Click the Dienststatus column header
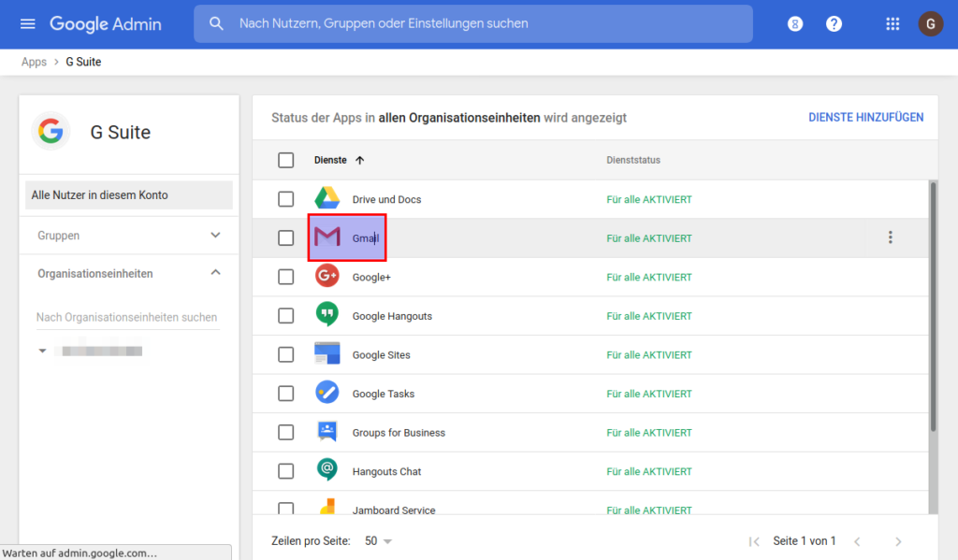Viewport: 958px width, 560px height. pos(633,160)
